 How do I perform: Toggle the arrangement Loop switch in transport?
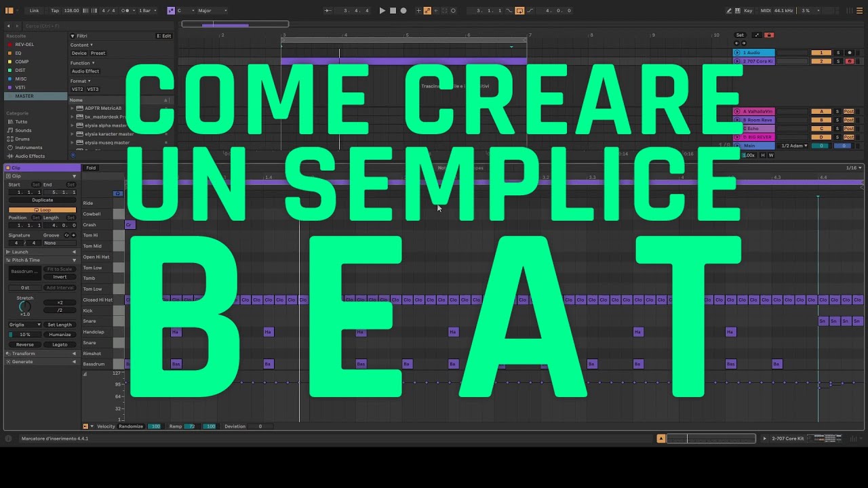(519, 11)
